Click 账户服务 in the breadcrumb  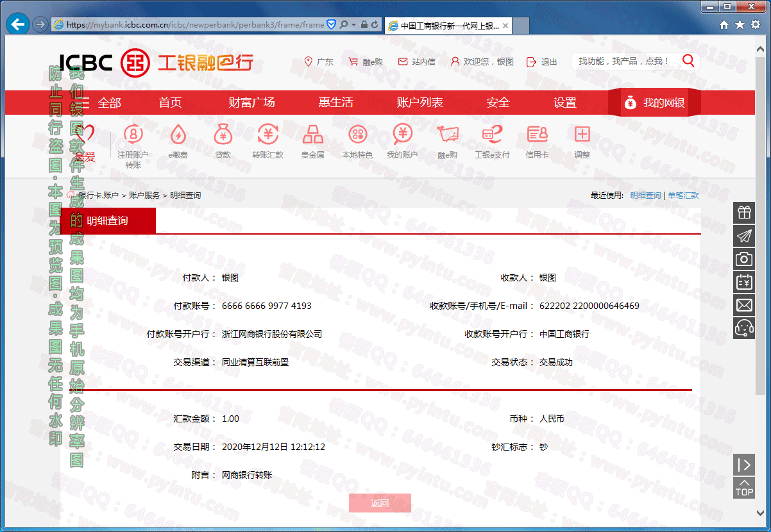[x=144, y=195]
